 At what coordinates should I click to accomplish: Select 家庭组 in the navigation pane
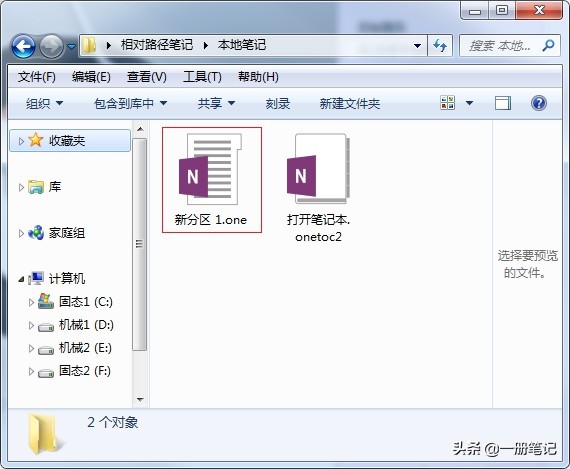[x=67, y=233]
